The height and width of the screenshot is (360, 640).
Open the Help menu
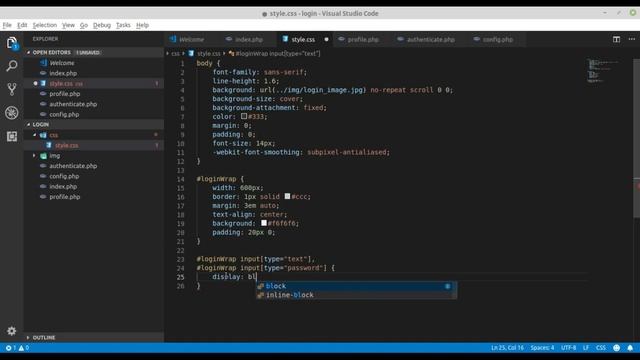[x=142, y=25]
